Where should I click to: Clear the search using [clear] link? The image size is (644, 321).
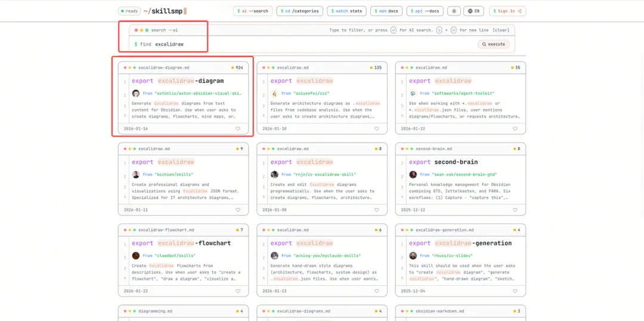501,30
